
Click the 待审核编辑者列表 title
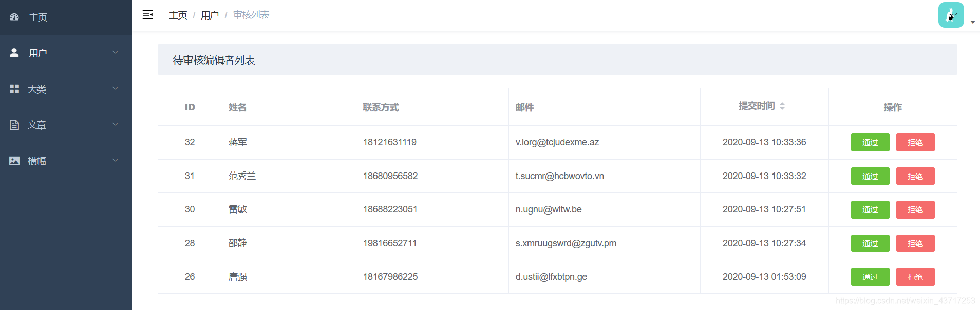click(214, 60)
